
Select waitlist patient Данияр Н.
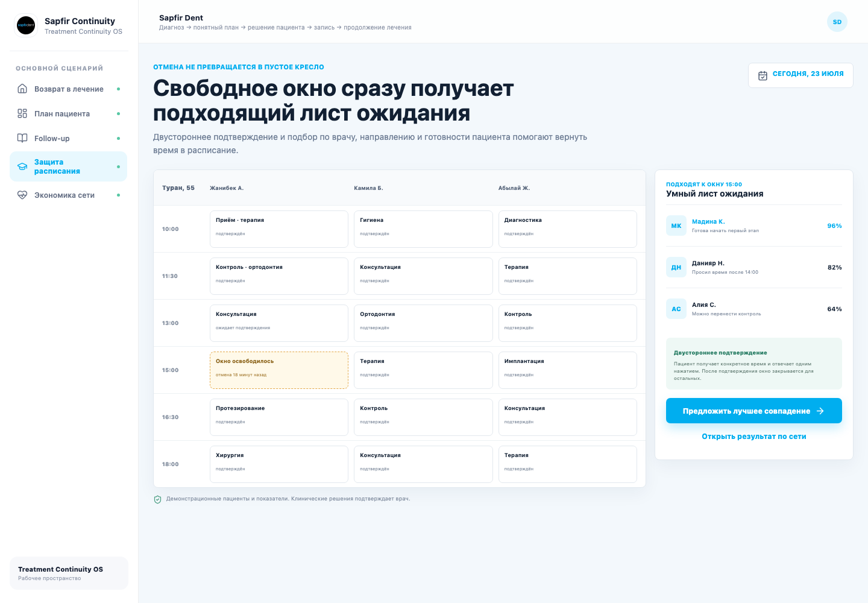click(x=754, y=267)
